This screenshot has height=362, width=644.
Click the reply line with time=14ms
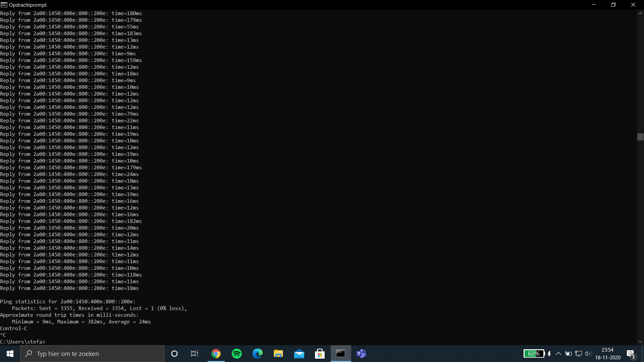click(x=69, y=248)
